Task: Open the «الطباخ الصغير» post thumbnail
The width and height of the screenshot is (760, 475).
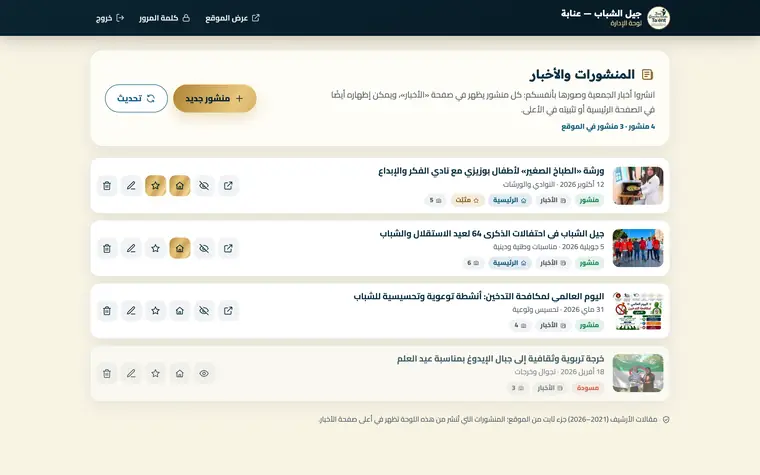Action: pos(638,186)
